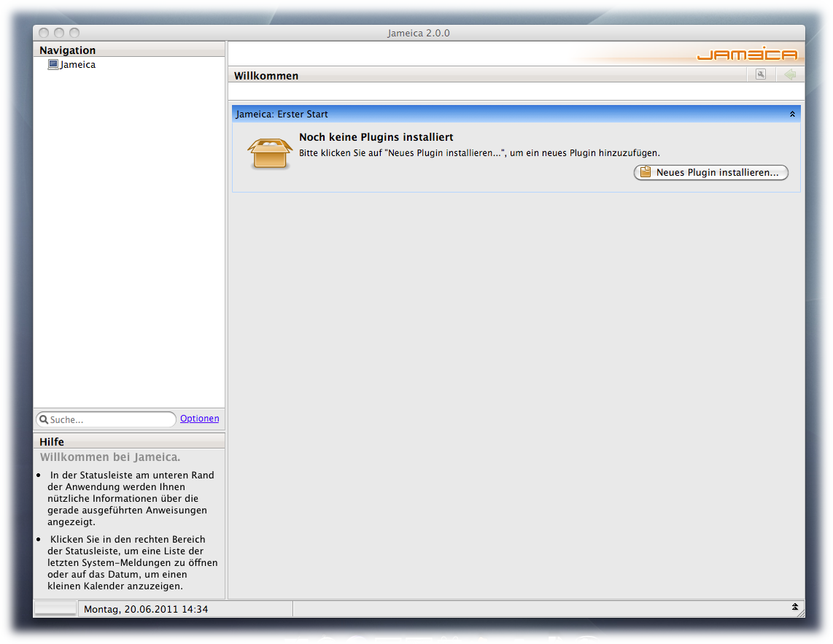The height and width of the screenshot is (644, 833).
Task: Click the 'Bitte klicken Sie auf' instruction line
Action: point(479,153)
